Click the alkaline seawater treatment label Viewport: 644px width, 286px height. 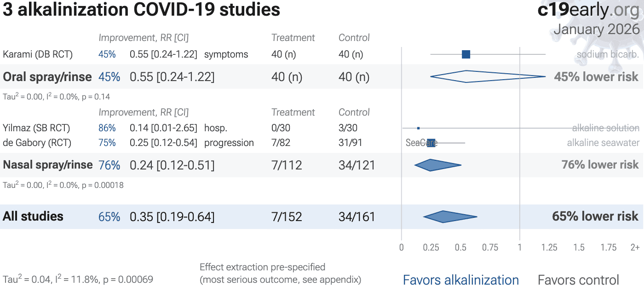tap(603, 143)
